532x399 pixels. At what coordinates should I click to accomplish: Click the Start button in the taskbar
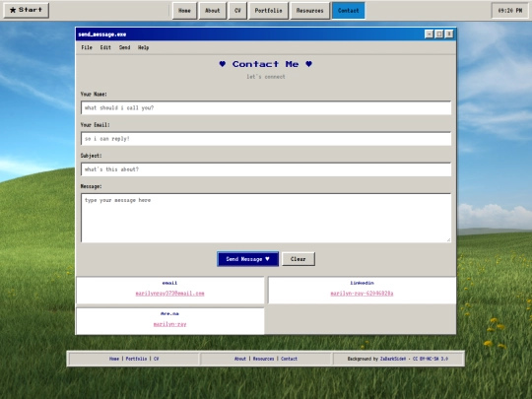27,10
